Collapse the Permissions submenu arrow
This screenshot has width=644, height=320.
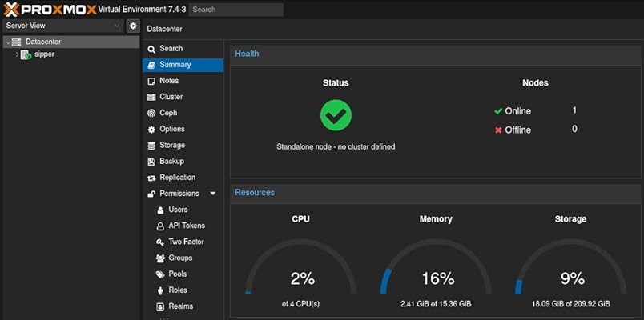point(213,194)
